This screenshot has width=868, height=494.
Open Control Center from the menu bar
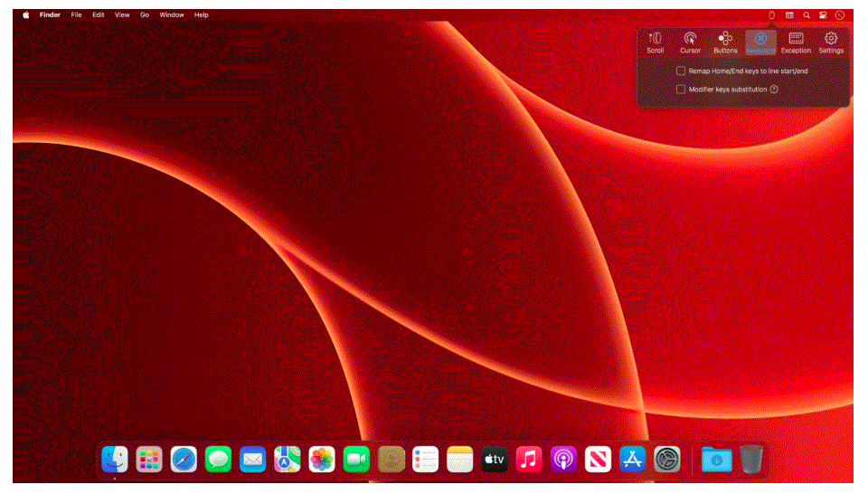pyautogui.click(x=823, y=15)
